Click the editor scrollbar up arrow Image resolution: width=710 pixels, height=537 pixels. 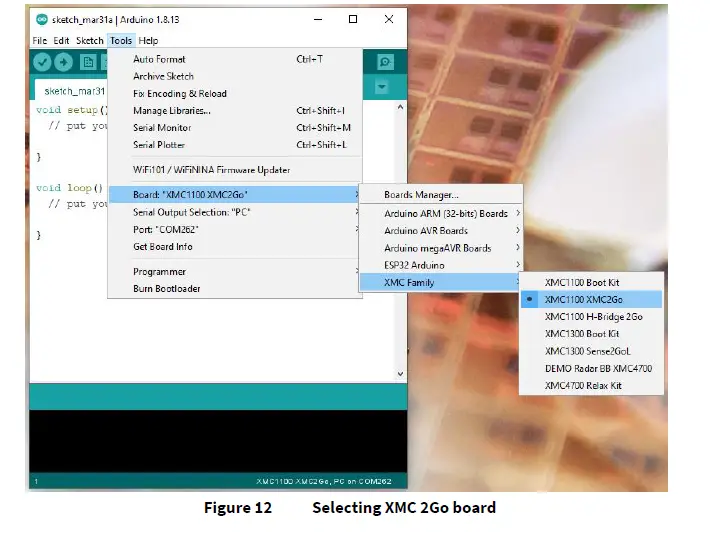400,107
